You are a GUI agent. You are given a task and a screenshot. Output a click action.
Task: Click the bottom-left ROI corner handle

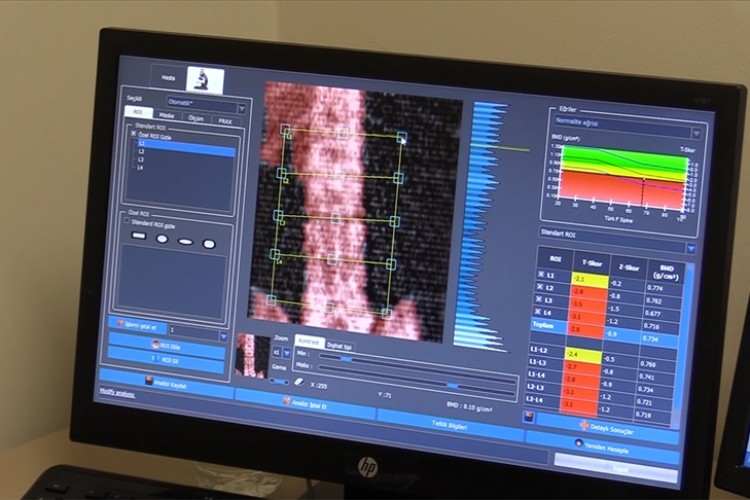(271, 300)
